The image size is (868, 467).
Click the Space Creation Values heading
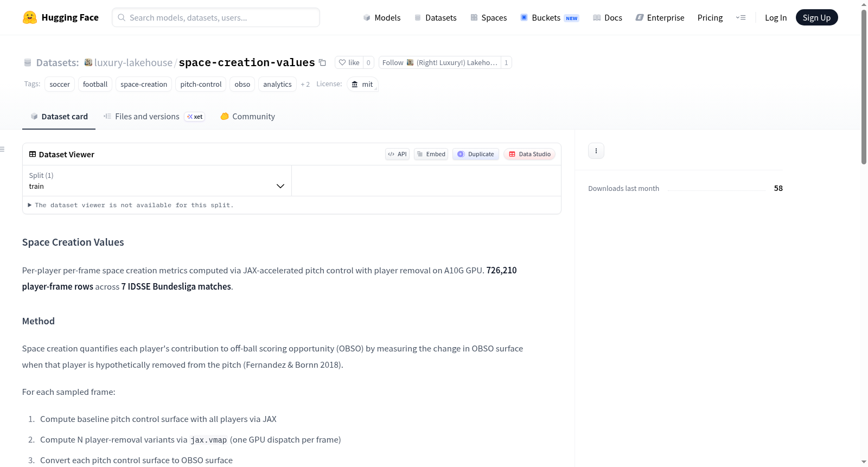(x=73, y=242)
